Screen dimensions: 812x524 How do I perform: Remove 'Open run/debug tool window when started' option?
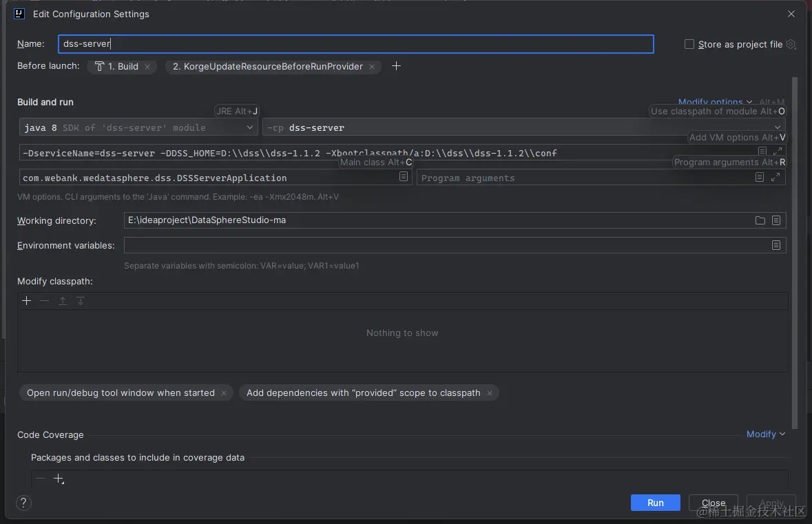tap(224, 393)
